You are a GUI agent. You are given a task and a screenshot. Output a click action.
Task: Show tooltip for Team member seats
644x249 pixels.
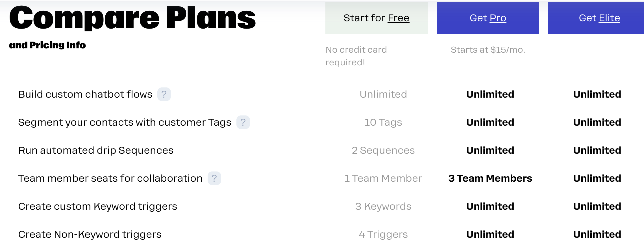point(214,178)
